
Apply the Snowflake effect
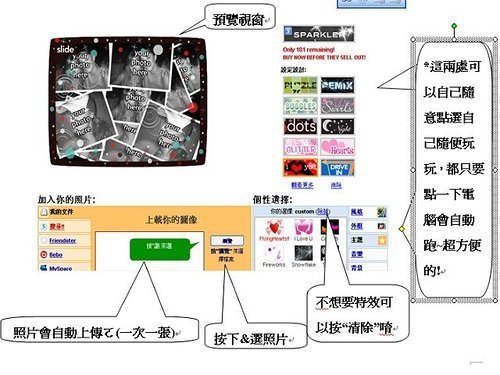[303, 256]
